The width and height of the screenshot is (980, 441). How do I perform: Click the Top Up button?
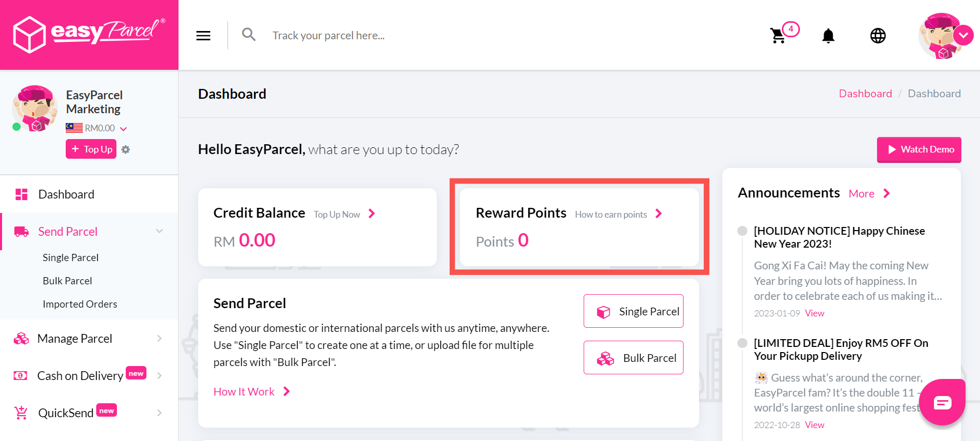(x=91, y=149)
